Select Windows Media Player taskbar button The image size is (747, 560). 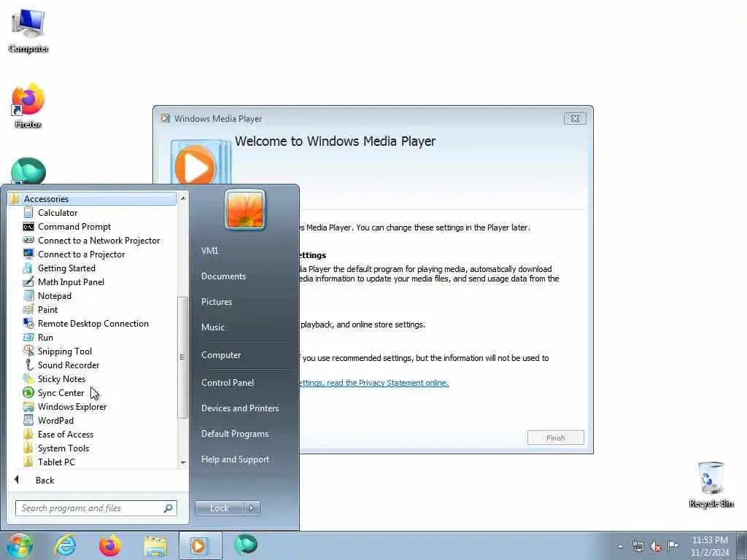(200, 545)
